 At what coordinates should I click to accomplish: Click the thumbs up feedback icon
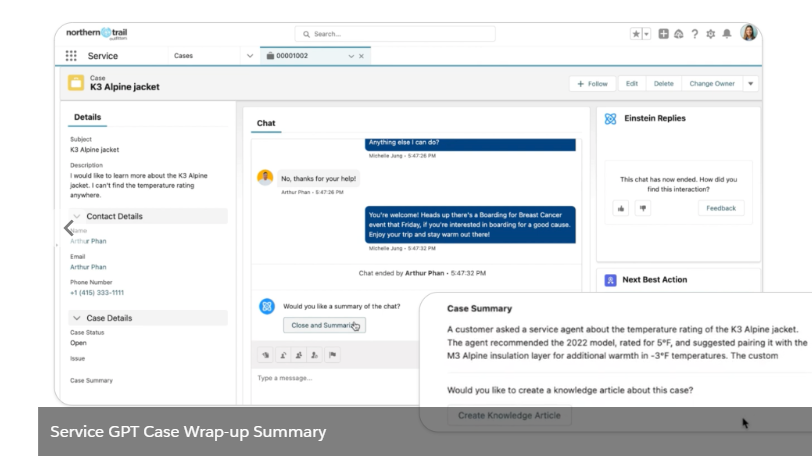pyautogui.click(x=621, y=208)
